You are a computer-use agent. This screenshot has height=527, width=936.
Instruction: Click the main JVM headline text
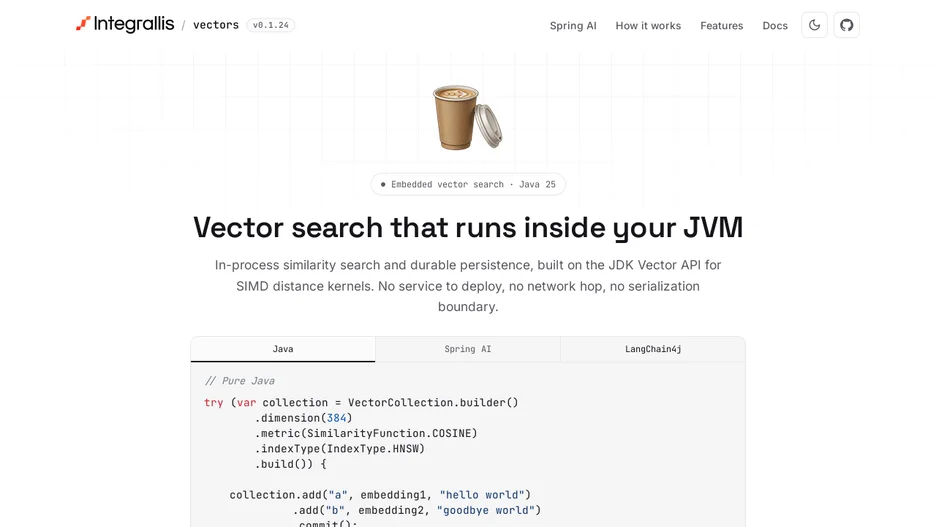coord(468,227)
